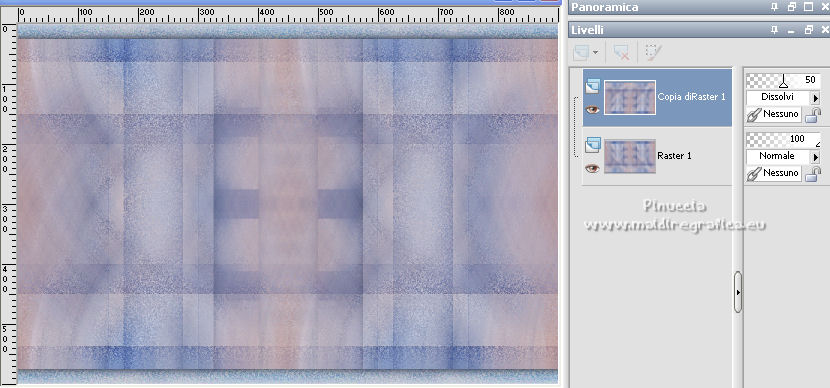Click raster layer type icon of Raster 1
The width and height of the screenshot is (830, 388).
click(x=592, y=145)
